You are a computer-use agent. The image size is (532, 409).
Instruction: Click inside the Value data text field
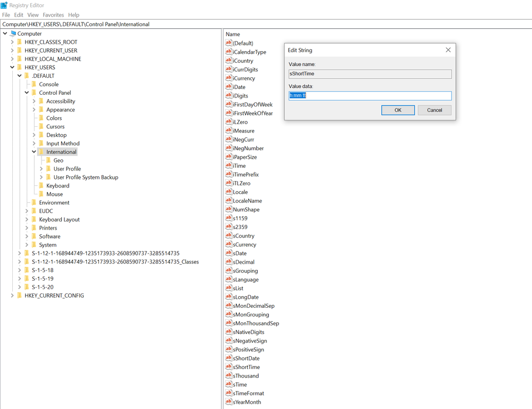370,95
